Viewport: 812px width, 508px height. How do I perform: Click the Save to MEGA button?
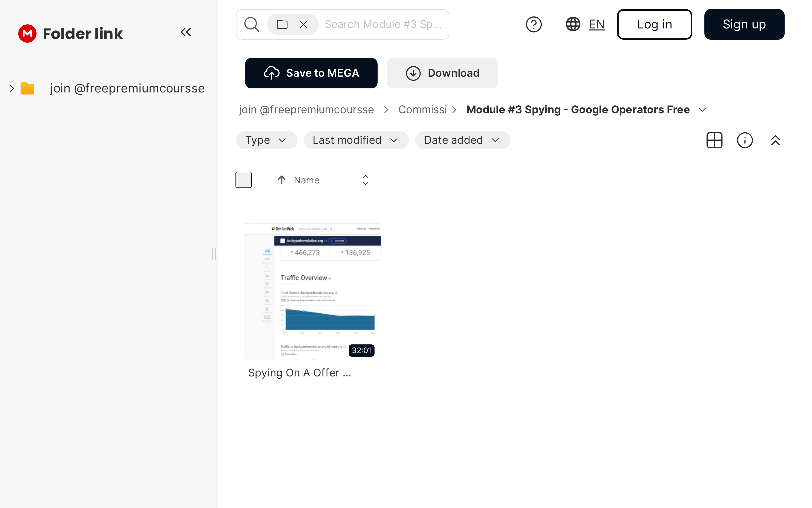[x=311, y=73]
